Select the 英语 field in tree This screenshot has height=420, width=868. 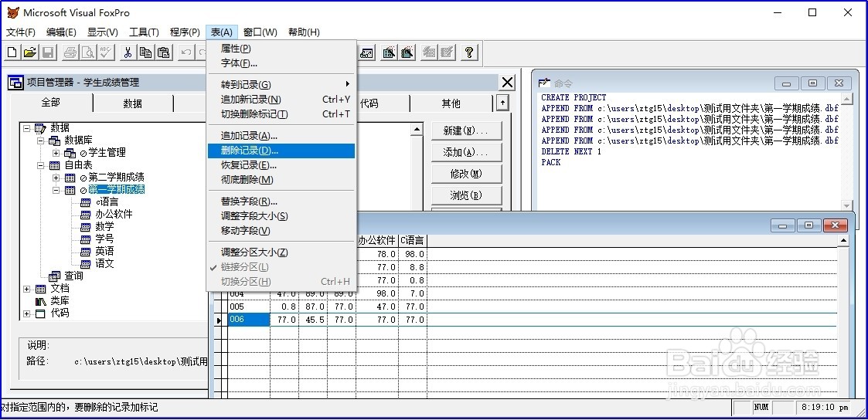[x=104, y=252]
